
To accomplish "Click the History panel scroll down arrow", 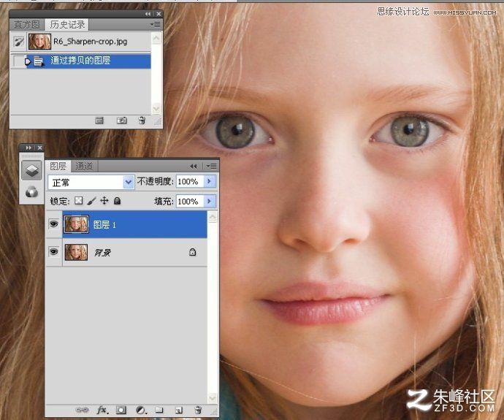I will [x=156, y=108].
